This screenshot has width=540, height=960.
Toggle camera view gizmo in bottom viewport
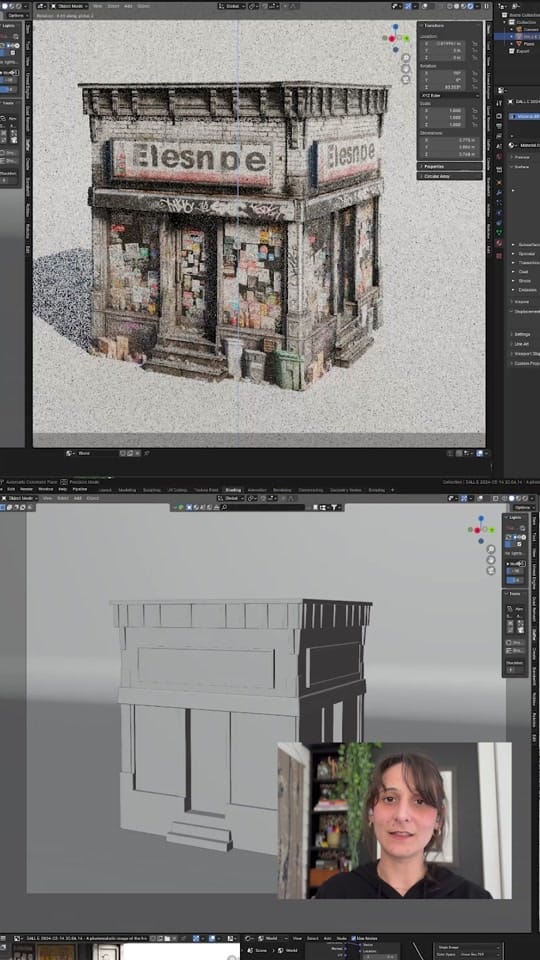[490, 570]
